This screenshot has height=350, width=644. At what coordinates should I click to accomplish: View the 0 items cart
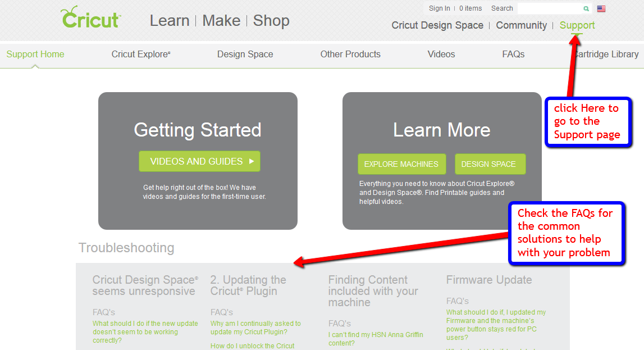(x=471, y=8)
